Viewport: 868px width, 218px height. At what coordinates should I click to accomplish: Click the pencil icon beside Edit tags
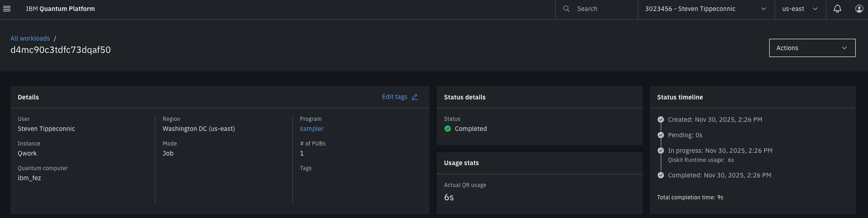414,97
